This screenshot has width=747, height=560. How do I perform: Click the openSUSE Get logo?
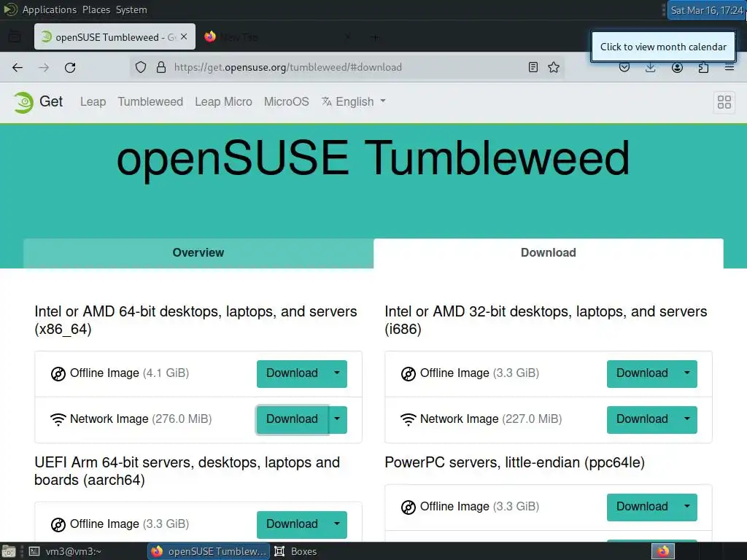click(23, 102)
